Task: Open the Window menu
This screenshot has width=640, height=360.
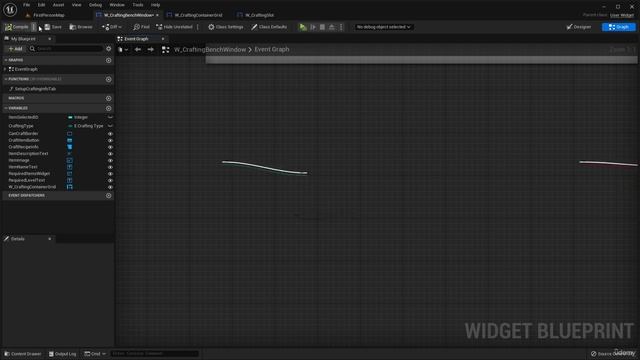Action: [x=117, y=5]
